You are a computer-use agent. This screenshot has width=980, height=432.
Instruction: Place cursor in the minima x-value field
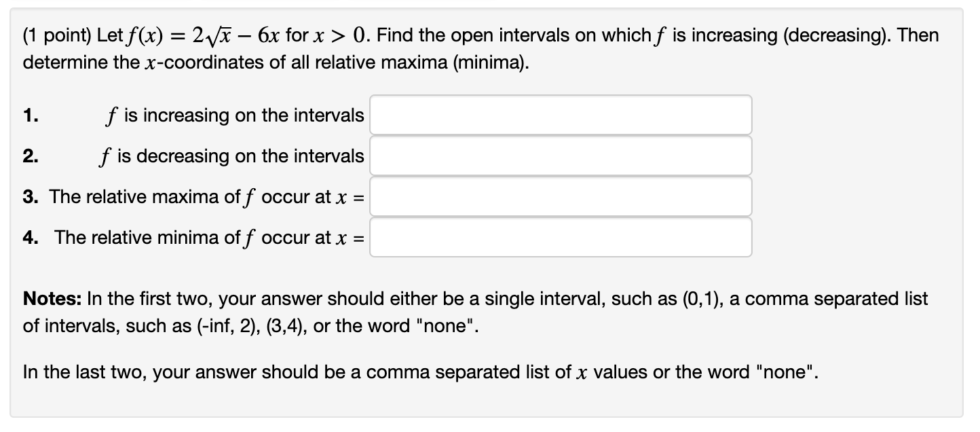[x=560, y=237]
